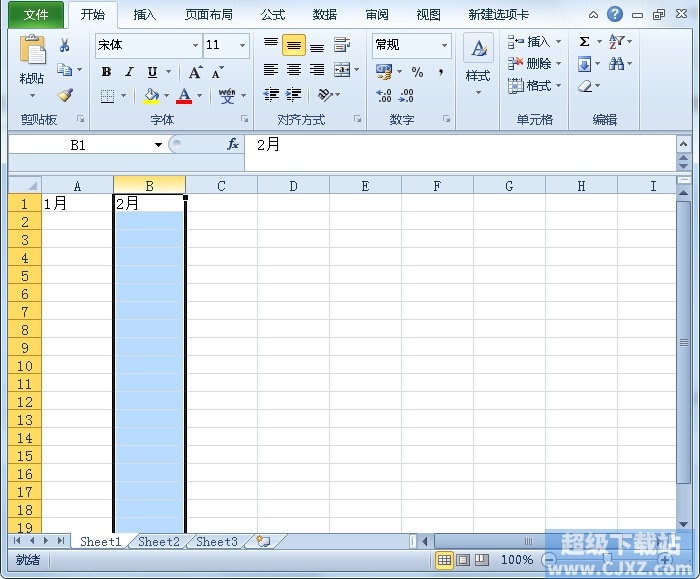Select the Format Painter brush
Image resolution: width=700 pixels, height=579 pixels.
tap(65, 95)
